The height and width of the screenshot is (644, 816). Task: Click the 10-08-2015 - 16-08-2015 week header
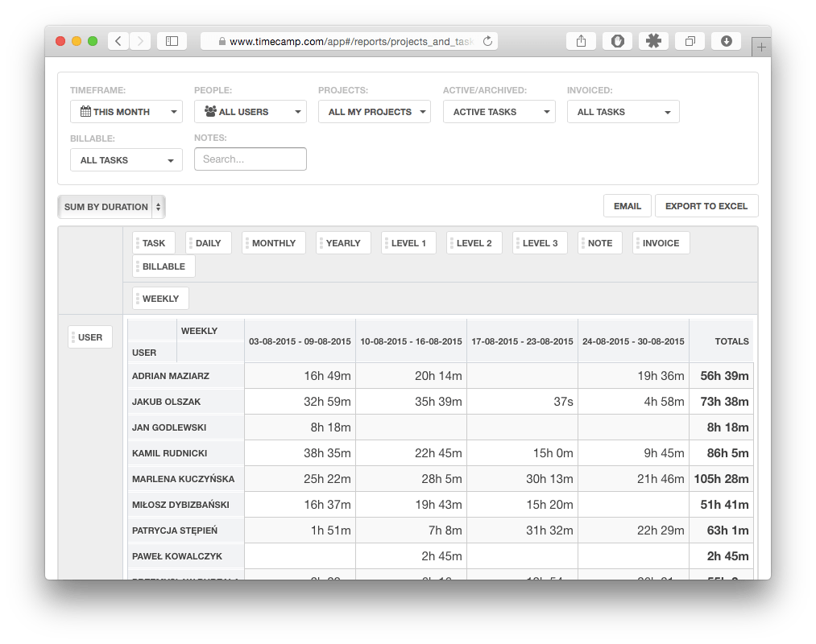coord(411,341)
